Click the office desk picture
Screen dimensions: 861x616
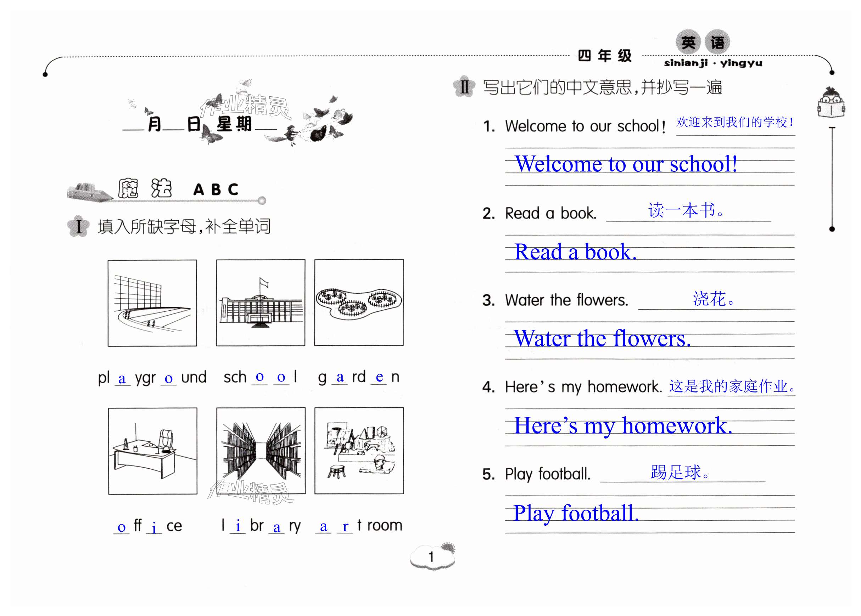click(152, 451)
